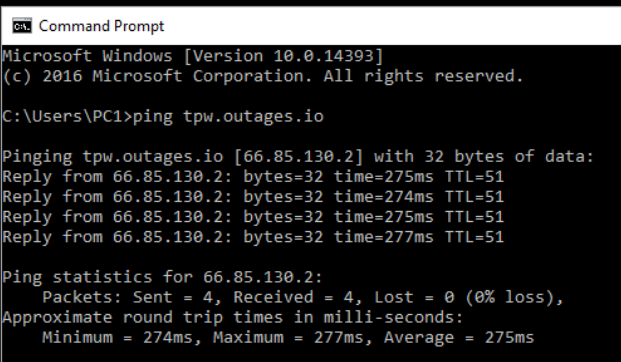621x362 pixels.
Task: Click the ping tpw.outages.io command line
Action: click(163, 116)
